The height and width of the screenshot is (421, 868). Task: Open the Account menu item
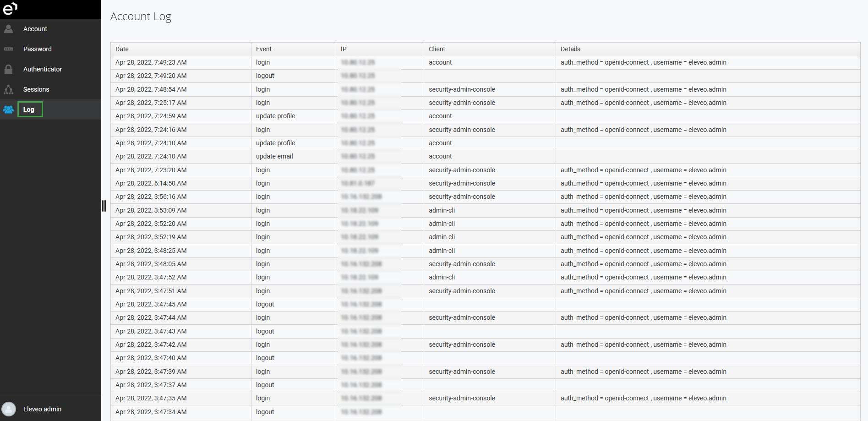[x=35, y=29]
